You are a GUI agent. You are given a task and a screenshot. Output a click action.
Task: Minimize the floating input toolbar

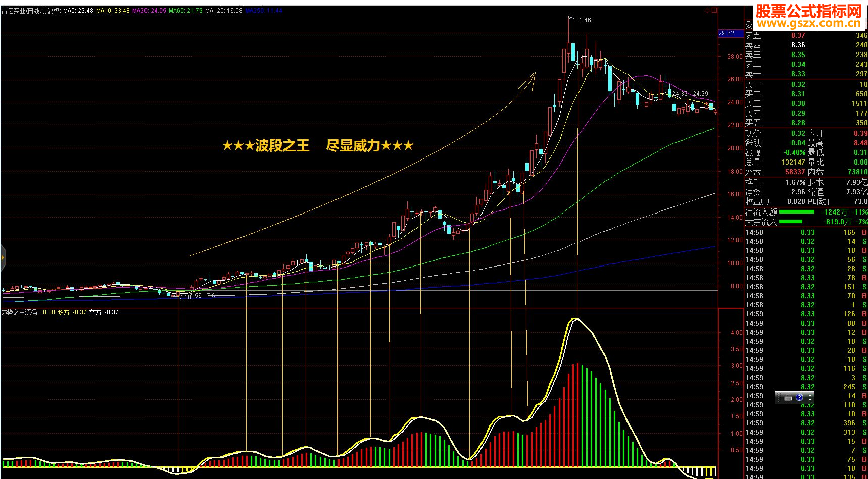coord(810,395)
